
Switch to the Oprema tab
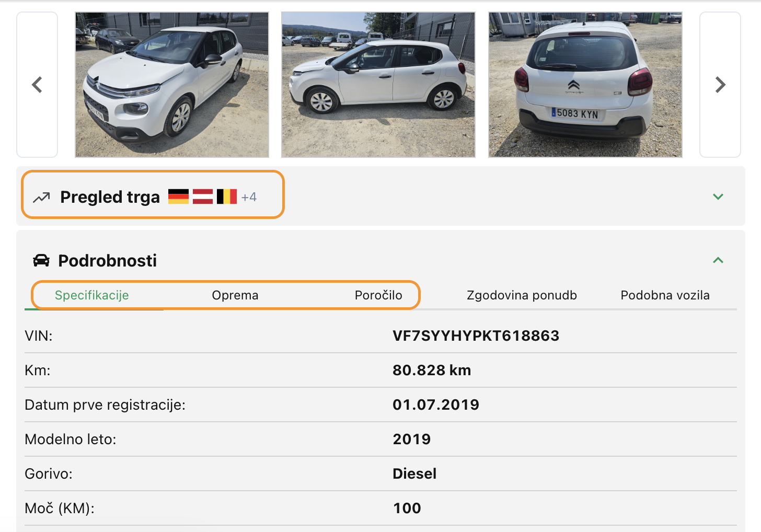[x=235, y=295]
